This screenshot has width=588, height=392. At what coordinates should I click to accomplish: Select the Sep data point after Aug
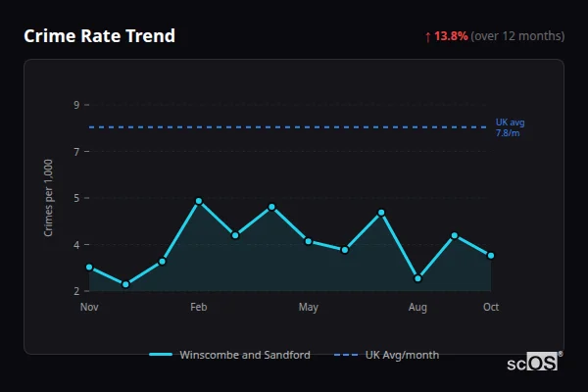[x=455, y=235]
